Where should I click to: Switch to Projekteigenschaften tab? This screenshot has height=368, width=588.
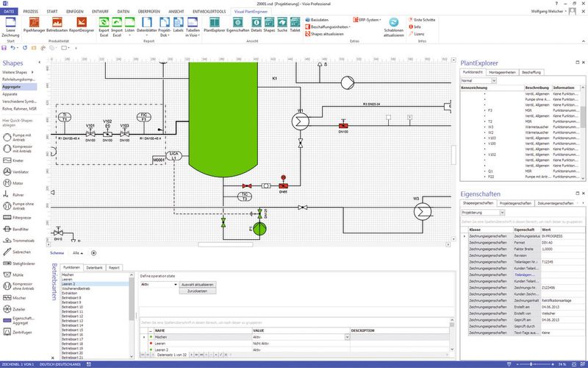[515, 203]
